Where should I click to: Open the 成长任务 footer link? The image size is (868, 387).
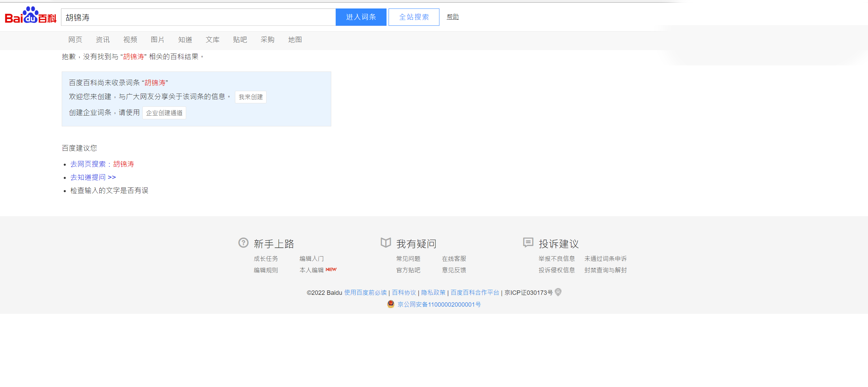266,259
